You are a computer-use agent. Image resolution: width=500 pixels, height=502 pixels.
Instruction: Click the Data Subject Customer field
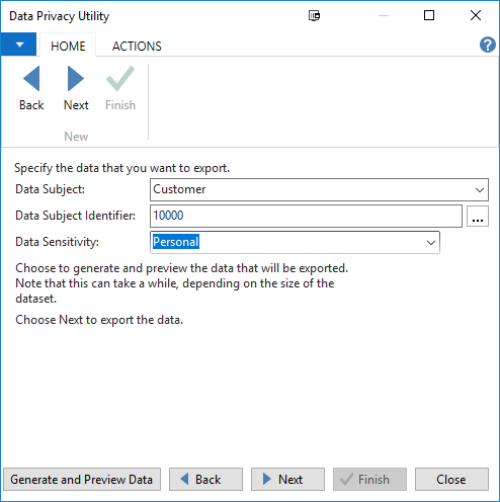point(319,190)
